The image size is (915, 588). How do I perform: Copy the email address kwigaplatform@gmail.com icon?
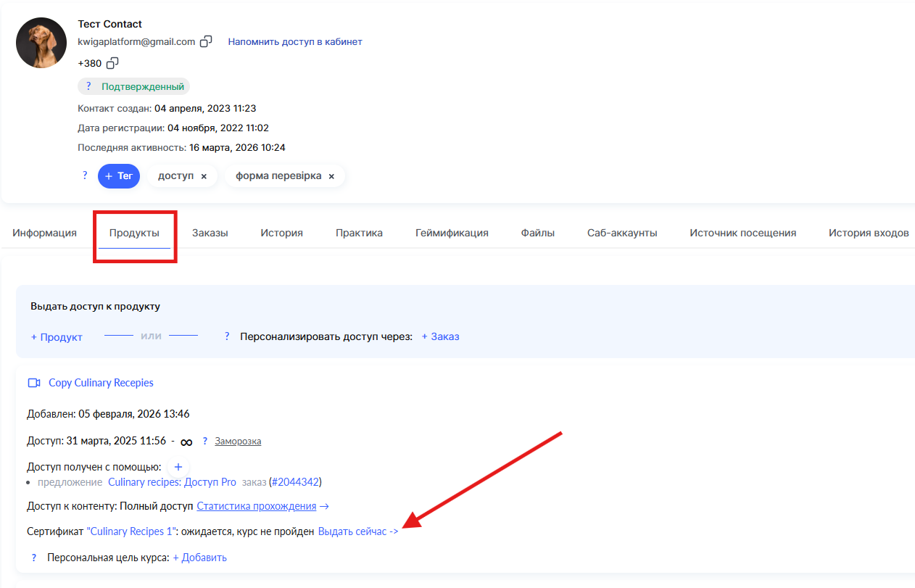[x=206, y=41]
